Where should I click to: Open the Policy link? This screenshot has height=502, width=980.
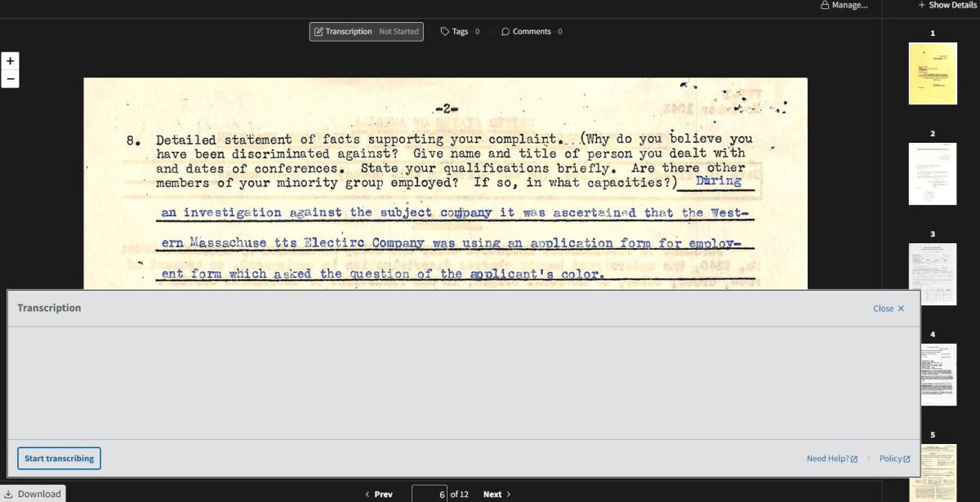tap(894, 459)
